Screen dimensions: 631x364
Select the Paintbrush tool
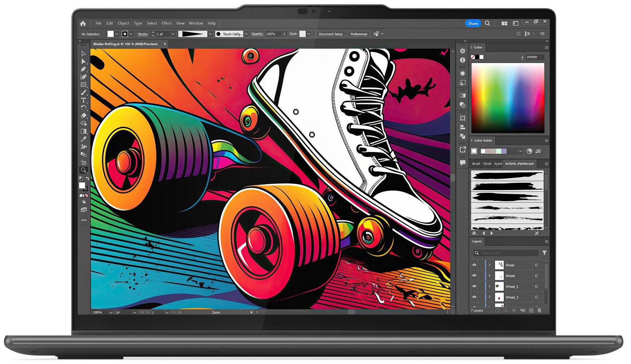pos(83,92)
